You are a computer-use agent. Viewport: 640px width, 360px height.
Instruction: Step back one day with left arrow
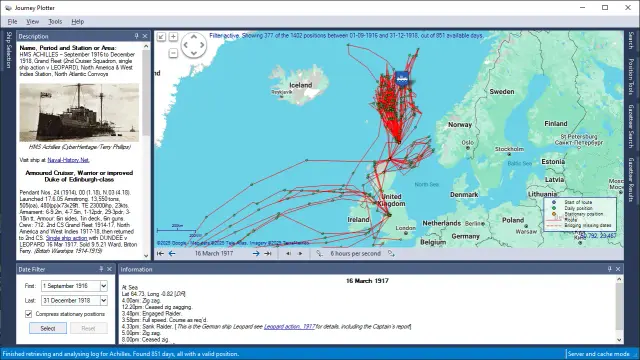(x=172, y=253)
